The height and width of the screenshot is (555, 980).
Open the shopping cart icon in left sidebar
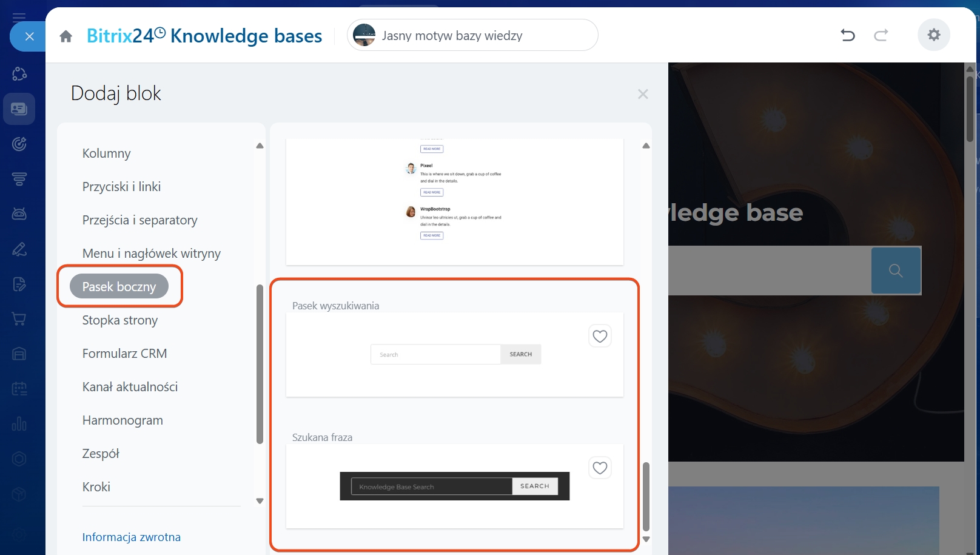click(19, 318)
